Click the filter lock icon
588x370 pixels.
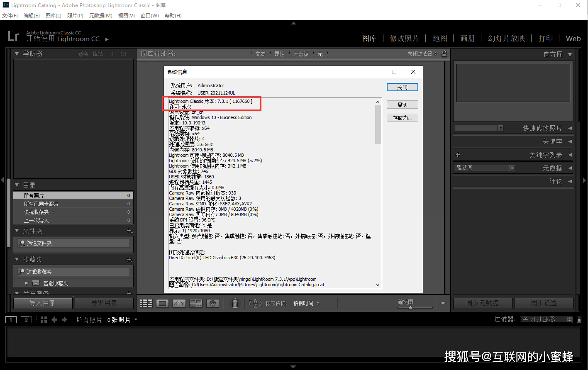[x=444, y=54]
